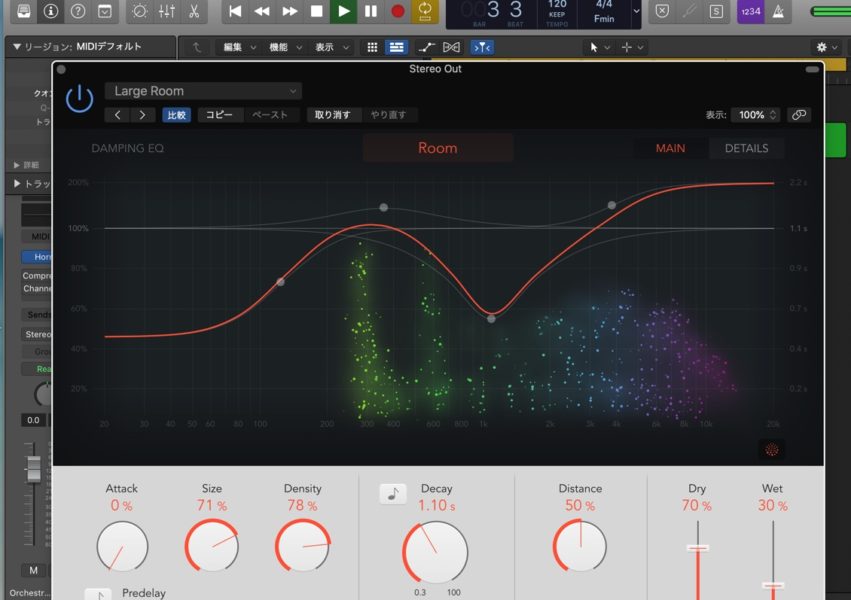Click the コピー button
Screen dimensions: 851x600
click(219, 115)
